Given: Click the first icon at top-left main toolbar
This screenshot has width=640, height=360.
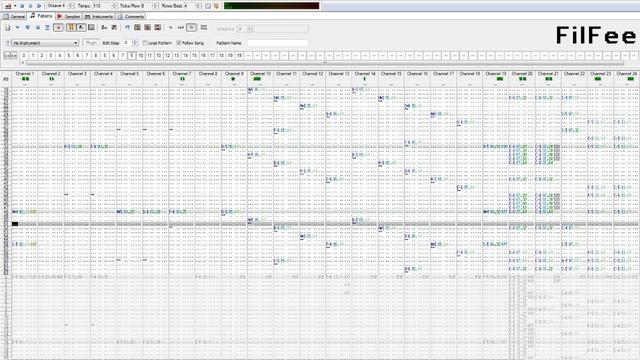Looking at the screenshot, I should [x=8, y=6].
